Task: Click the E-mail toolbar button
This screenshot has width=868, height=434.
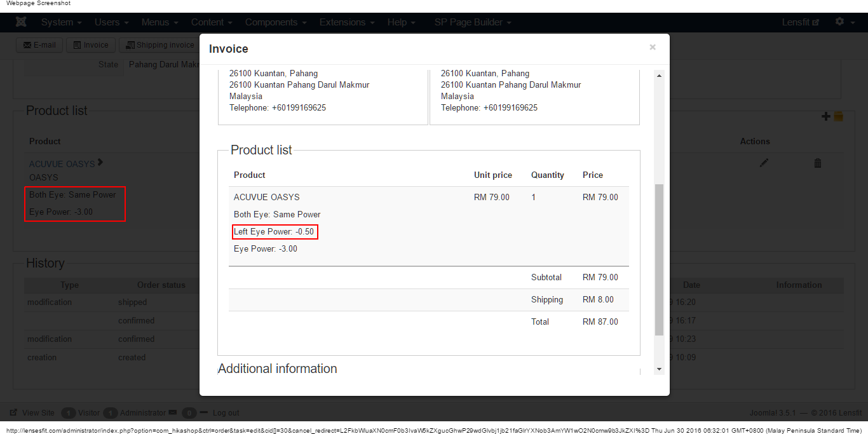Action: 39,45
